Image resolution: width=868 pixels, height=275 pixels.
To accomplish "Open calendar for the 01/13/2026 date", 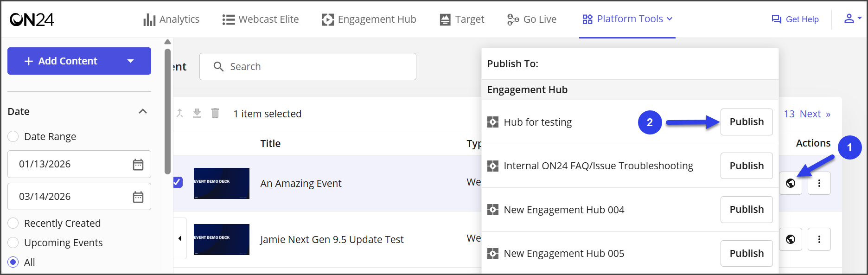I will pyautogui.click(x=138, y=165).
